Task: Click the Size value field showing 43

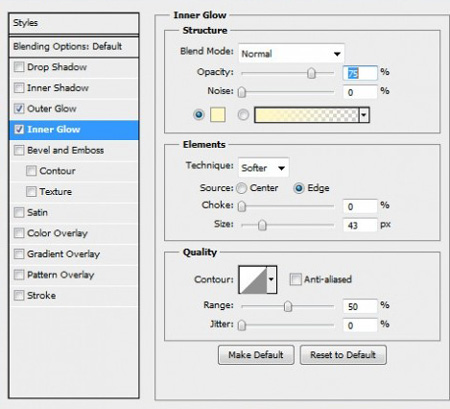Action: (360, 225)
